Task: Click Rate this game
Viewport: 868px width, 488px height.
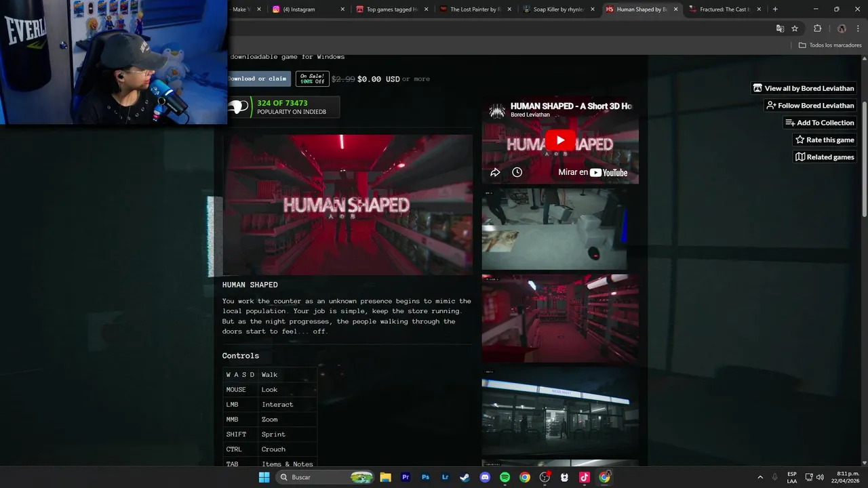Action: coord(825,140)
